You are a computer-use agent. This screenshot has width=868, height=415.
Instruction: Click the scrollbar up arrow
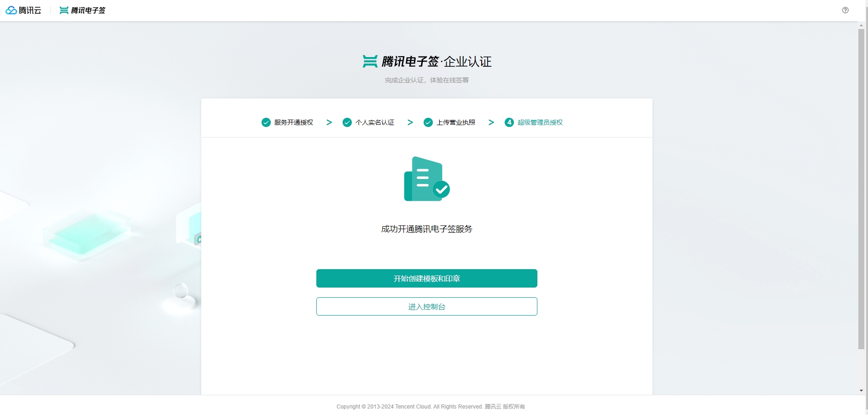click(861, 25)
